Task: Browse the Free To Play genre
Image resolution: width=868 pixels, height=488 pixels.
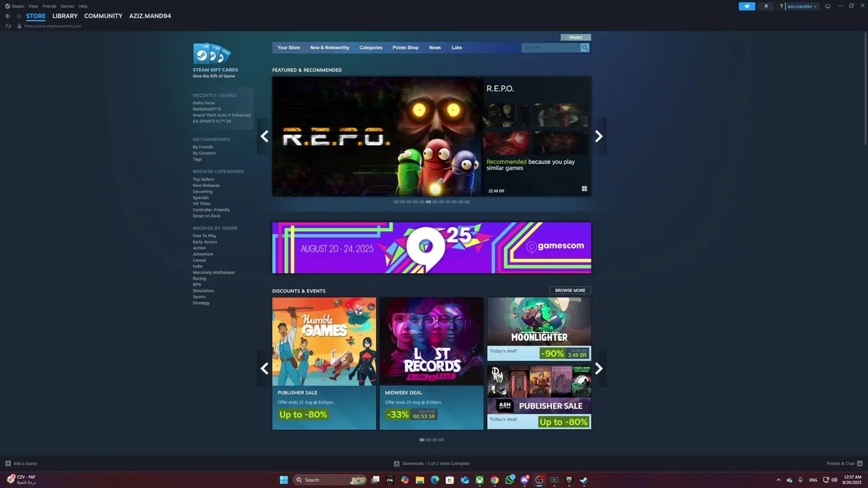Action: click(204, 236)
